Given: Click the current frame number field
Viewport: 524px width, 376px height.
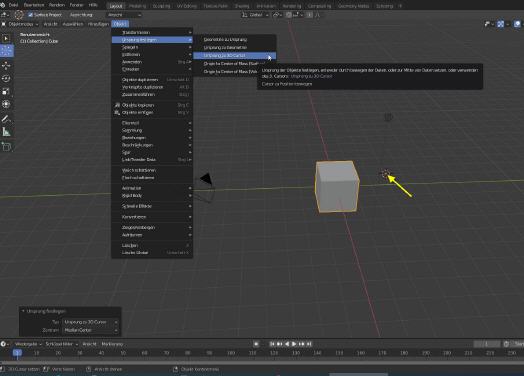Looking at the screenshot, I should pyautogui.click(x=487, y=344).
